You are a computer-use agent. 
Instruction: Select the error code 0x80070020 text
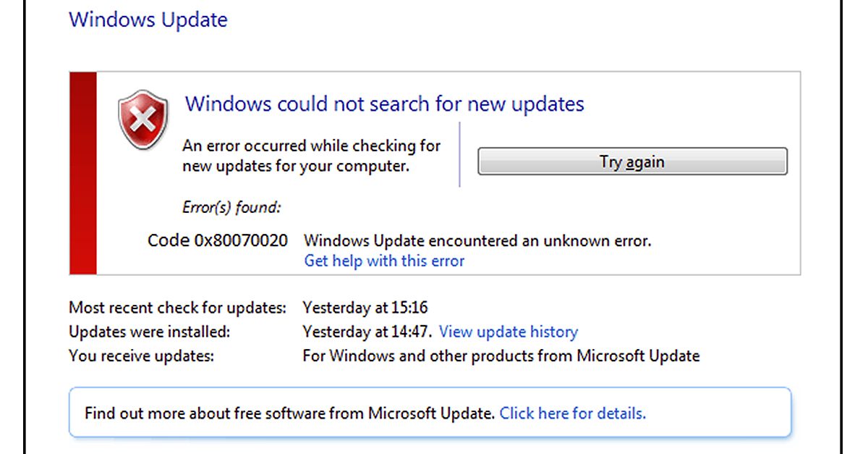tap(217, 240)
